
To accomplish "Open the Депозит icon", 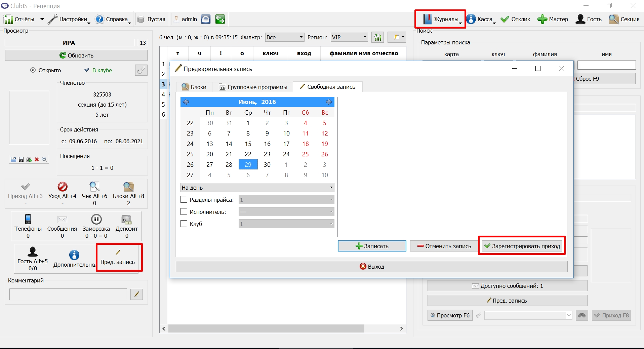I will (x=127, y=220).
